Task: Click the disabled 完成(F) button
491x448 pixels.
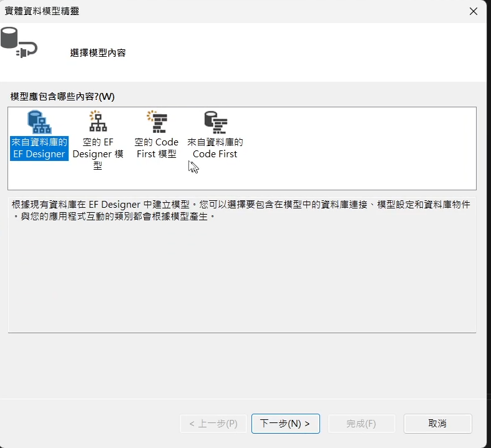Action: click(362, 424)
